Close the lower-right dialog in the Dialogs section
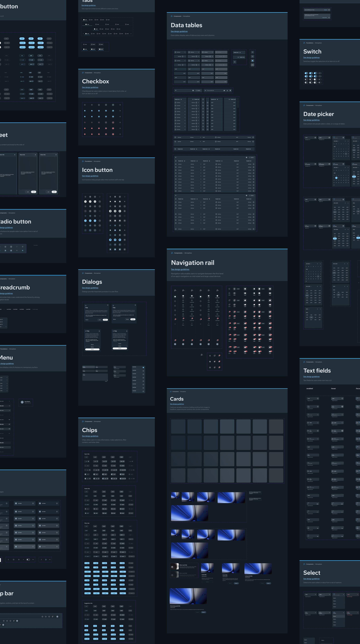The image size is (360, 644). (127, 331)
